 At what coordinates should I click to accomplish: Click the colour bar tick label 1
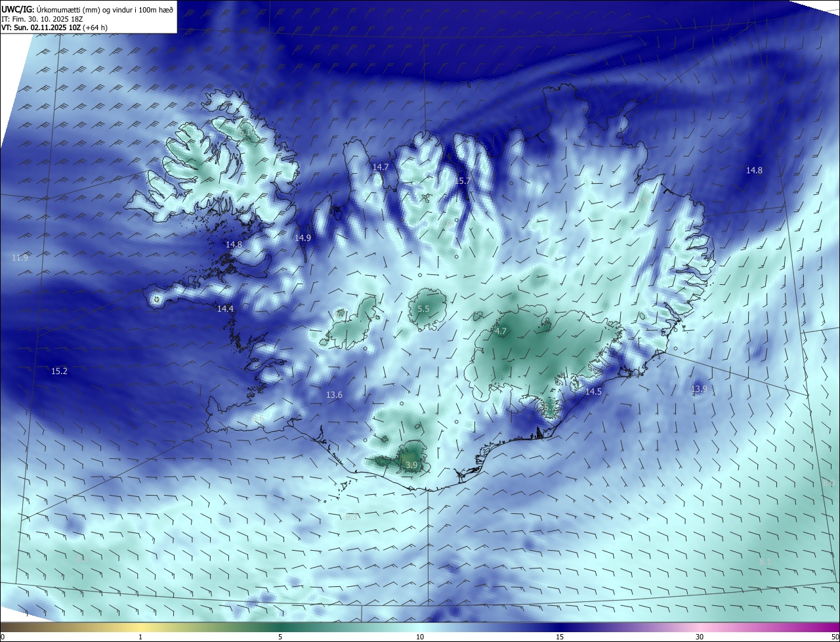[x=141, y=637]
